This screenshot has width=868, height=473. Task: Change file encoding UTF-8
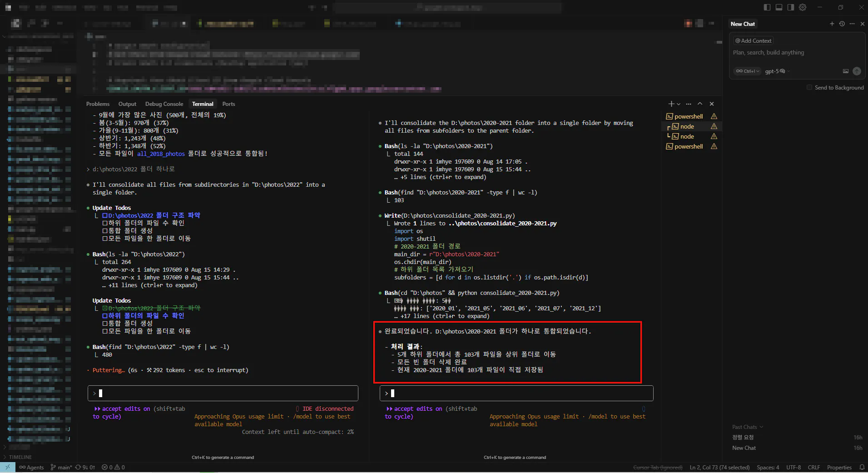click(x=794, y=467)
